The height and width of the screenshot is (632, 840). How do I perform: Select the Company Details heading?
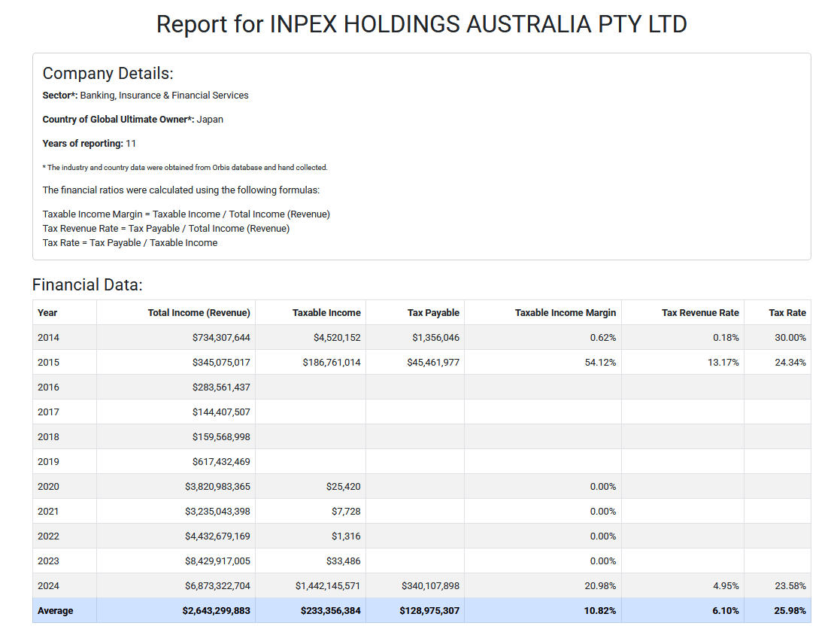pyautogui.click(x=108, y=74)
